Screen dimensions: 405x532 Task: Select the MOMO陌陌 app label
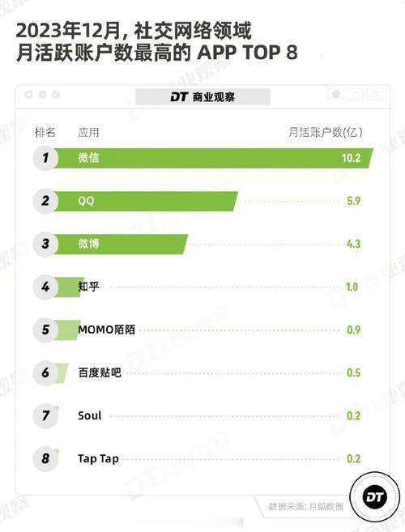point(107,330)
